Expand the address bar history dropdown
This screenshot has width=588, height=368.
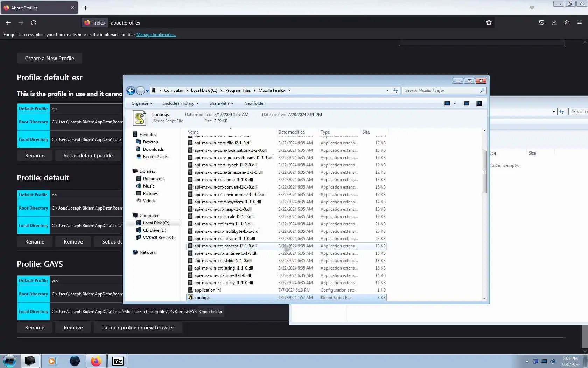[x=387, y=90]
